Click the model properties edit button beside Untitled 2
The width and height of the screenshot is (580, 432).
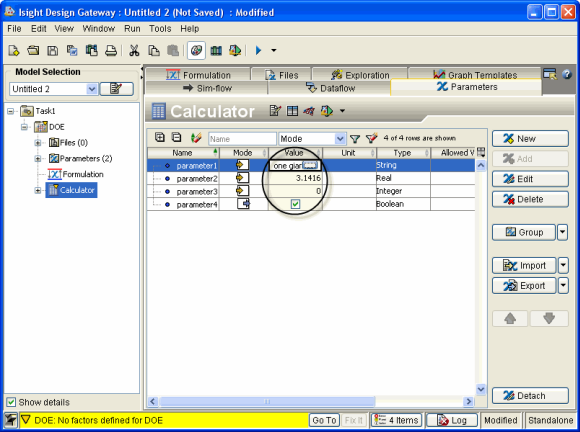point(117,89)
